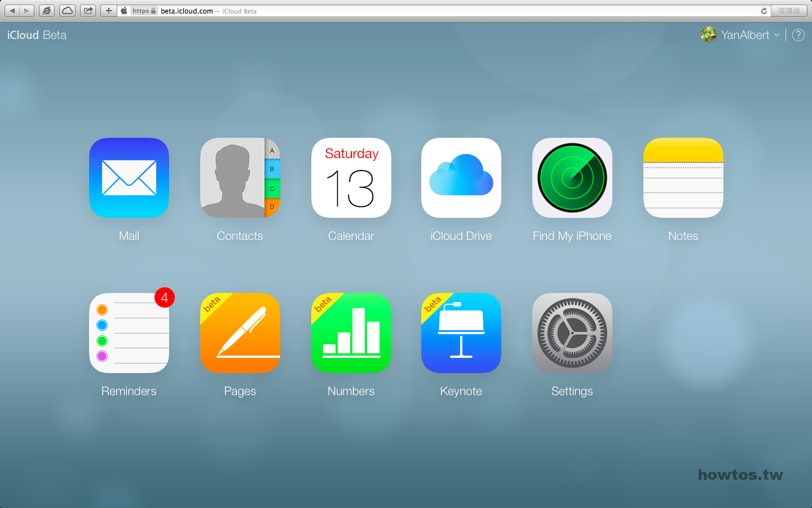Open the Contacts app icon

point(240,178)
